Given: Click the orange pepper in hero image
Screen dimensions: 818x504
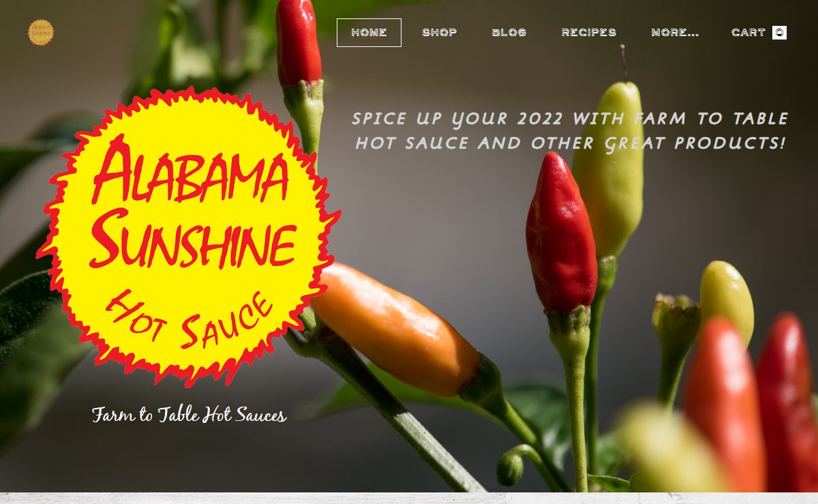Looking at the screenshot, I should pyautogui.click(x=396, y=329).
